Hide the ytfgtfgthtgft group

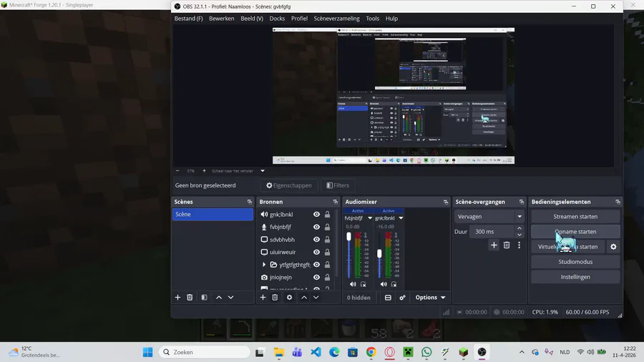(316, 265)
